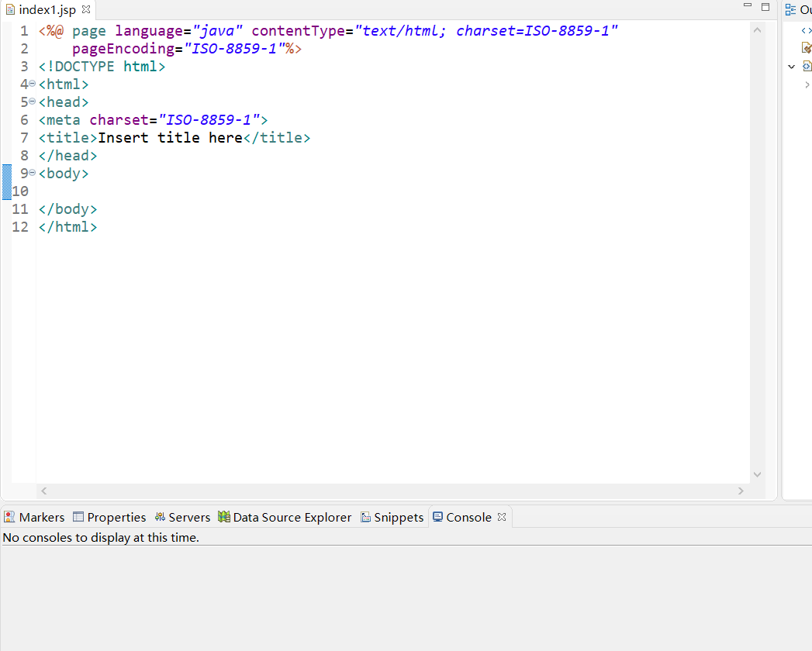Select the DOCTYPE document icon in Outline

[x=807, y=48]
